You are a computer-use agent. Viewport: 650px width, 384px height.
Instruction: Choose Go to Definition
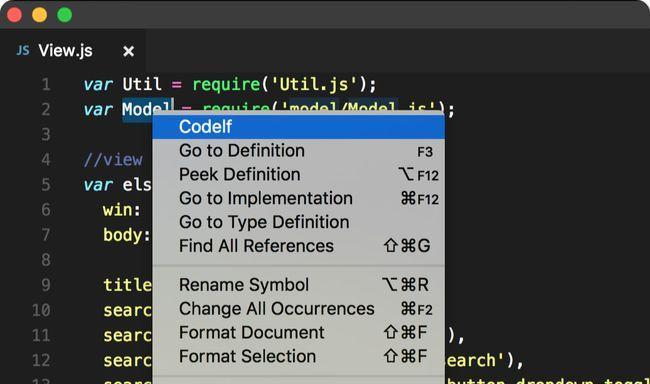(298, 151)
